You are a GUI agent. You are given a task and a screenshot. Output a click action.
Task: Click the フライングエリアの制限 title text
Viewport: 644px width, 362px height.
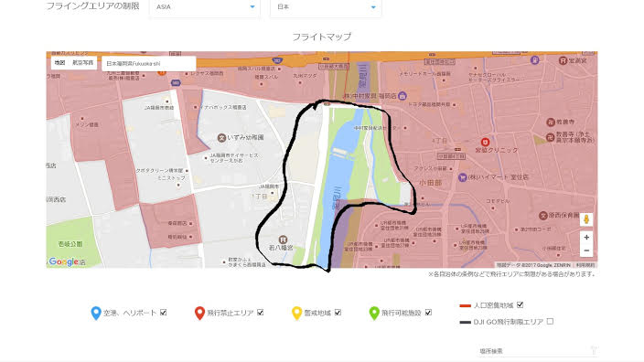[x=92, y=5]
